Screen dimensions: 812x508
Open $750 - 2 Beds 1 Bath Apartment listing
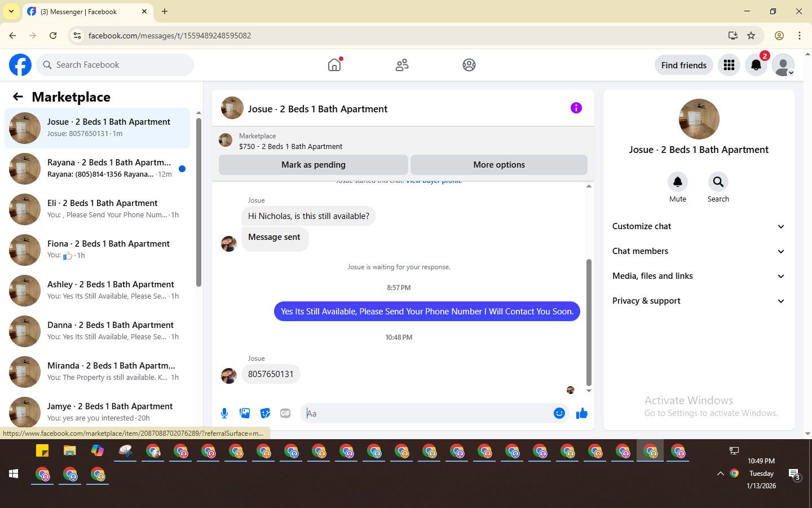[x=290, y=146]
